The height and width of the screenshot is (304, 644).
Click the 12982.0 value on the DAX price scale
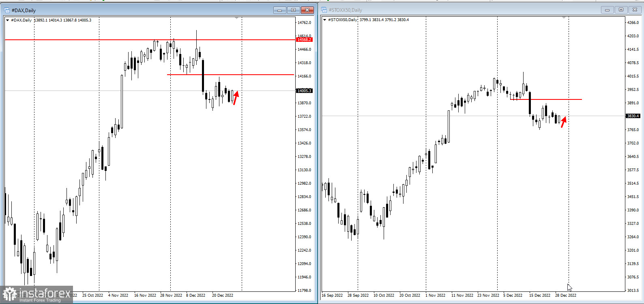click(305, 183)
